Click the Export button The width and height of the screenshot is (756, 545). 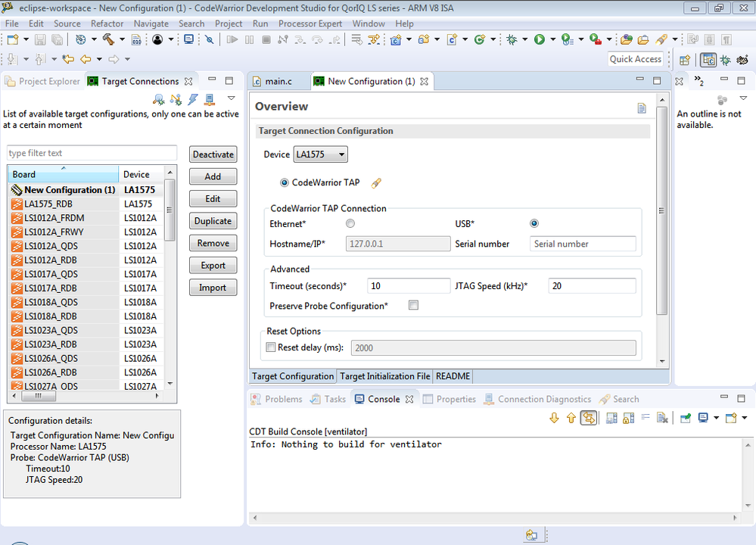(213, 265)
